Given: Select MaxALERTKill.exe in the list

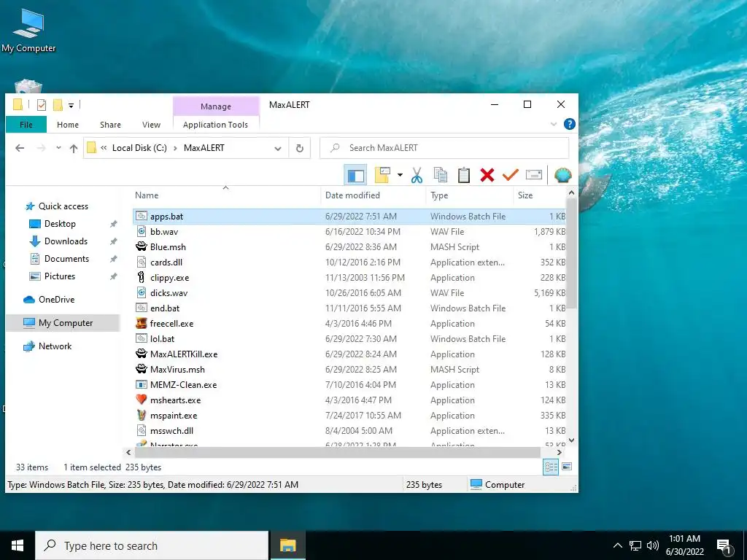Looking at the screenshot, I should (349, 354).
